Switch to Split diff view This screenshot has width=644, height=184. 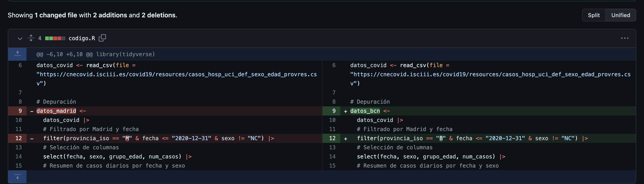[x=594, y=15]
